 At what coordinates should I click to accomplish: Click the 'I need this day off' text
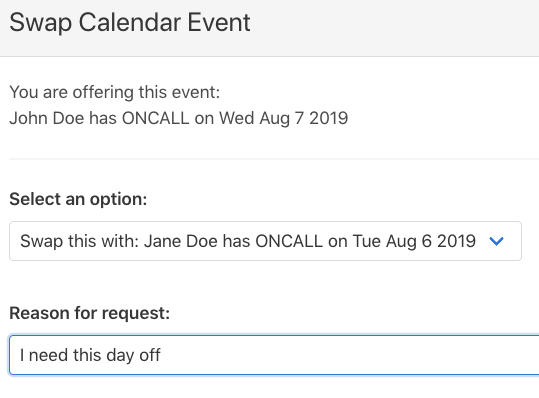[90, 355]
